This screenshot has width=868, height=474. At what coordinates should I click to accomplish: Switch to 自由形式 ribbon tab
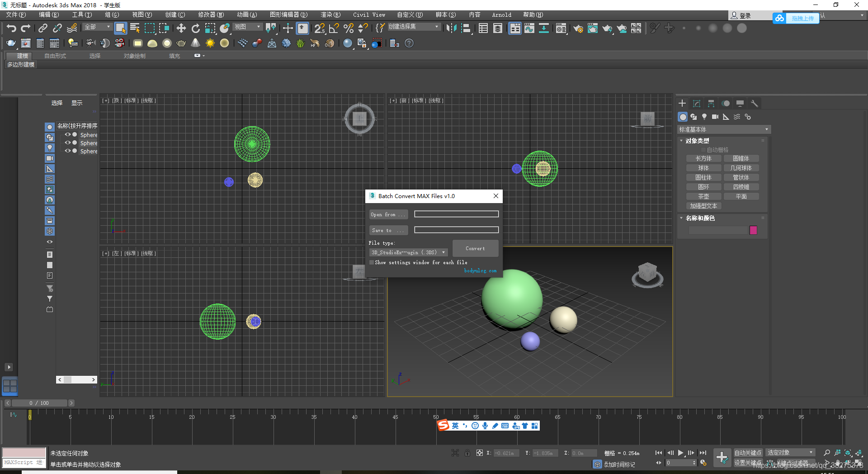[55, 56]
